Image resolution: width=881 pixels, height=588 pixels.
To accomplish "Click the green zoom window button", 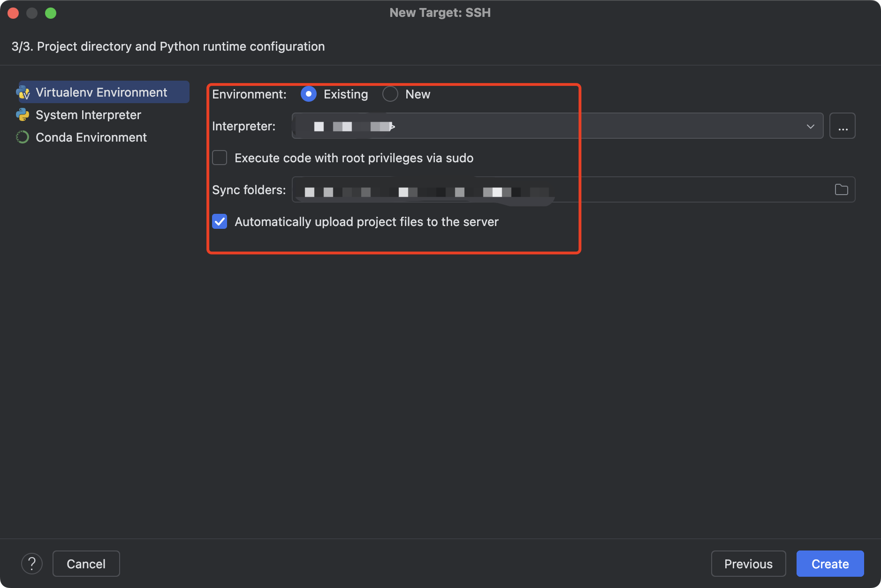I will 51,13.
